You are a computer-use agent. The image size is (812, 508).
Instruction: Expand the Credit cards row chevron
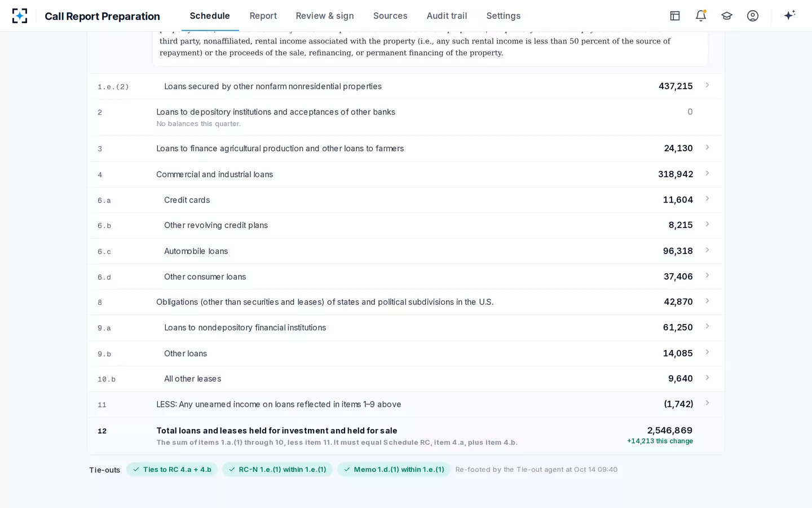707,199
